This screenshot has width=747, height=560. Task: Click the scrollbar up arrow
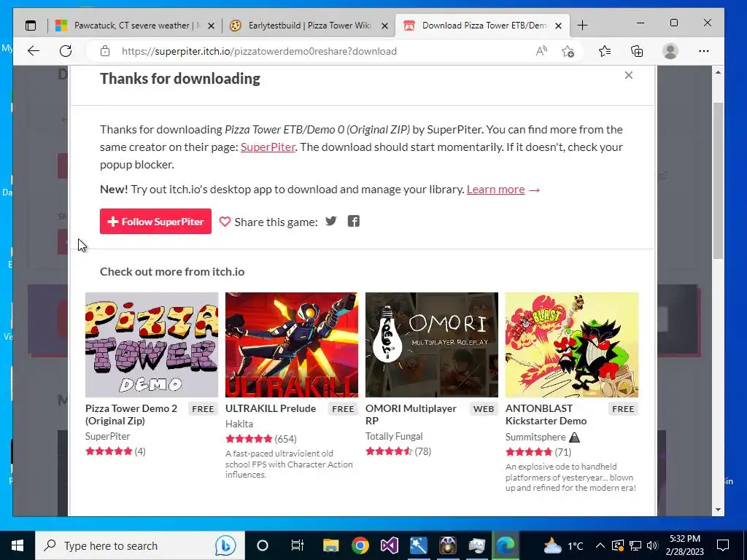718,72
